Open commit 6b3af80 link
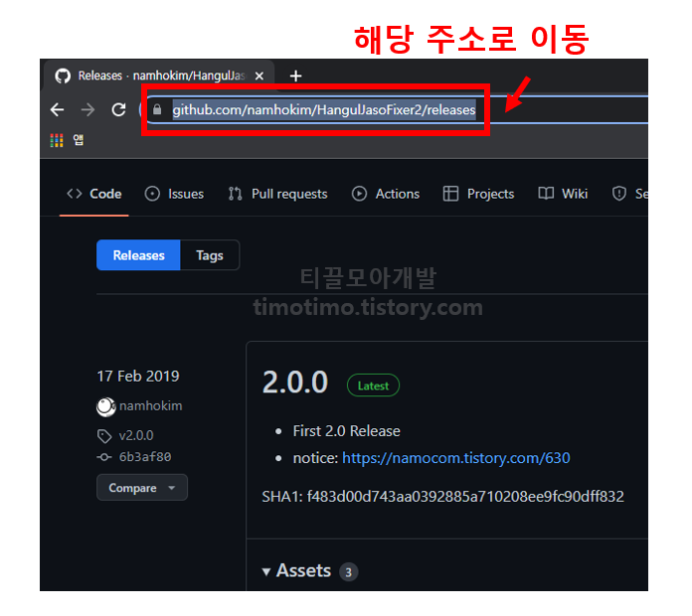Screen dimensions: 692x616 tap(145, 457)
